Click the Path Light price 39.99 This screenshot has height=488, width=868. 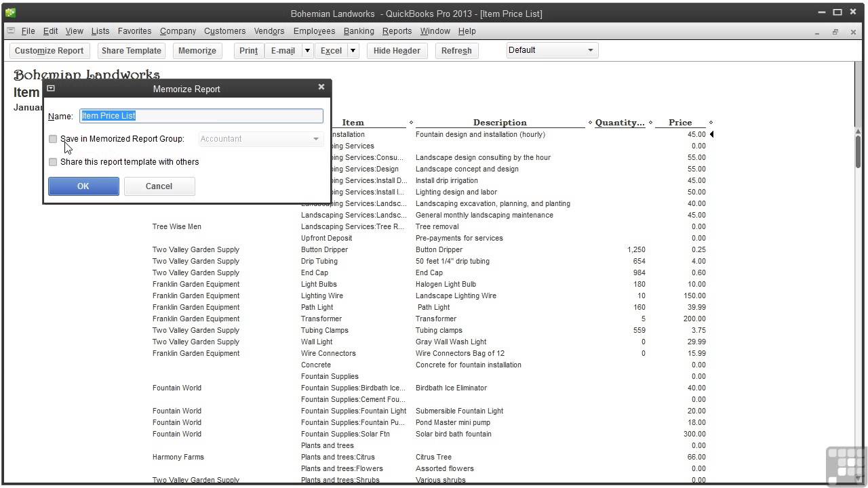click(696, 307)
